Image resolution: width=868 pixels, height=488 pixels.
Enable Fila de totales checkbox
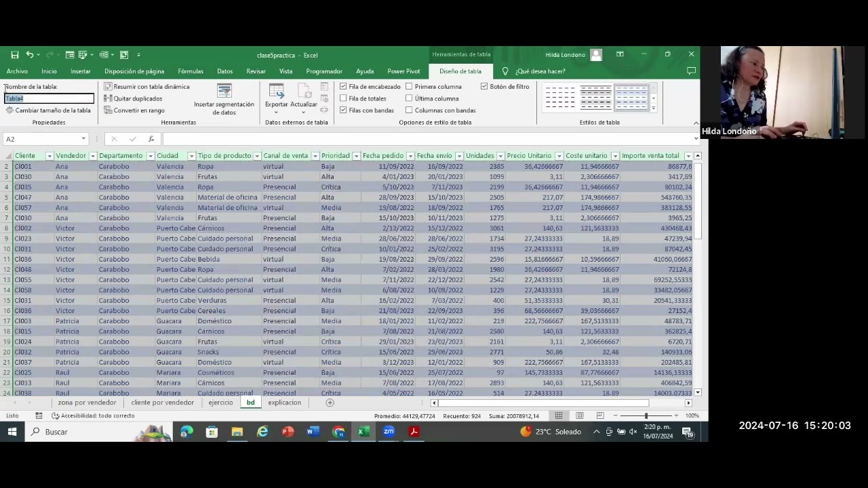(343, 98)
